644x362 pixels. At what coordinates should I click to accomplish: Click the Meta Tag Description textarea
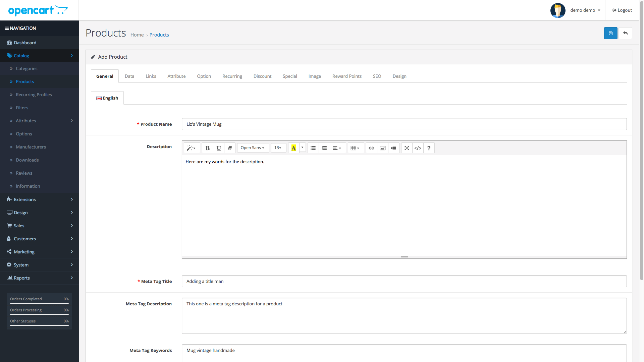(404, 316)
